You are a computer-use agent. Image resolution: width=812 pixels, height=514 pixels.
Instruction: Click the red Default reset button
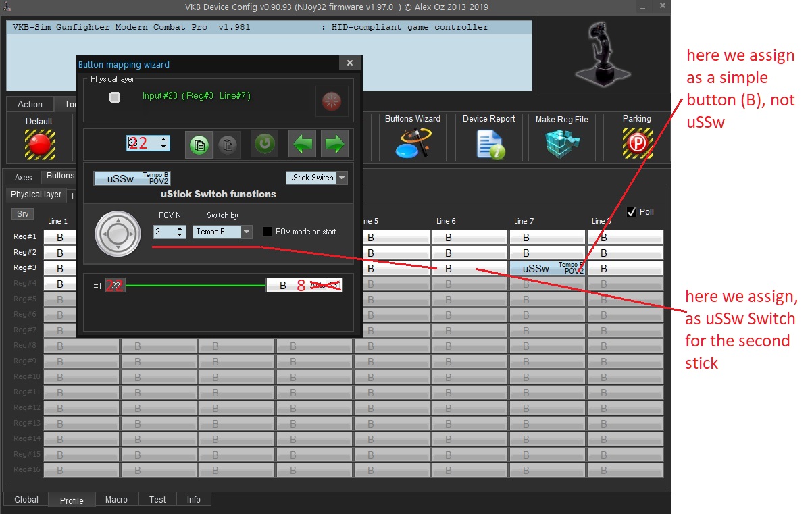pos(39,143)
